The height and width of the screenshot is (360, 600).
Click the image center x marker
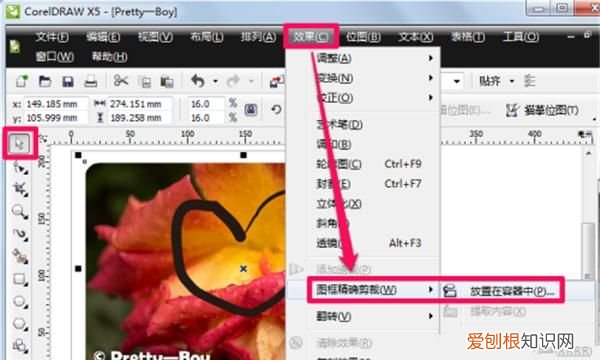(243, 269)
